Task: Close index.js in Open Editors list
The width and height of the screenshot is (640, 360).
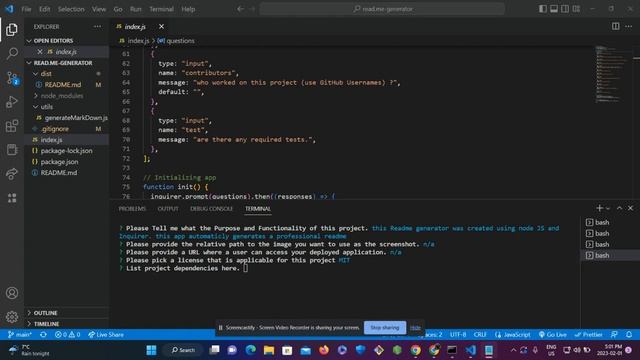Action: pyautogui.click(x=40, y=52)
